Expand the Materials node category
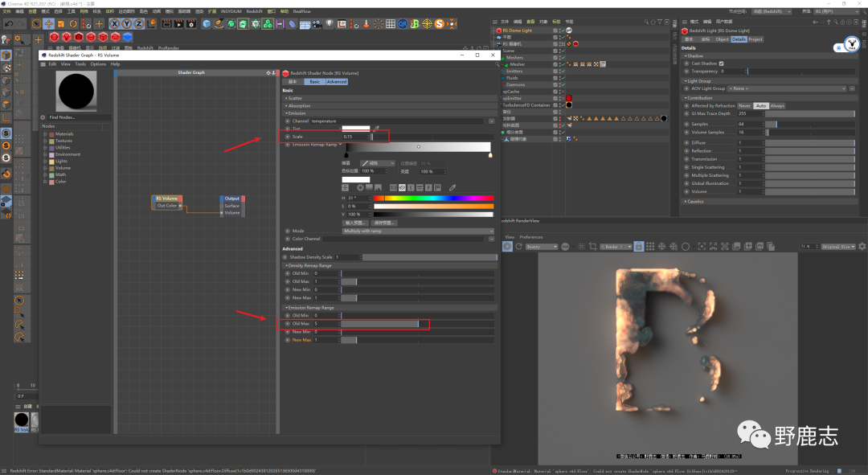The height and width of the screenshot is (475, 868). click(x=45, y=134)
